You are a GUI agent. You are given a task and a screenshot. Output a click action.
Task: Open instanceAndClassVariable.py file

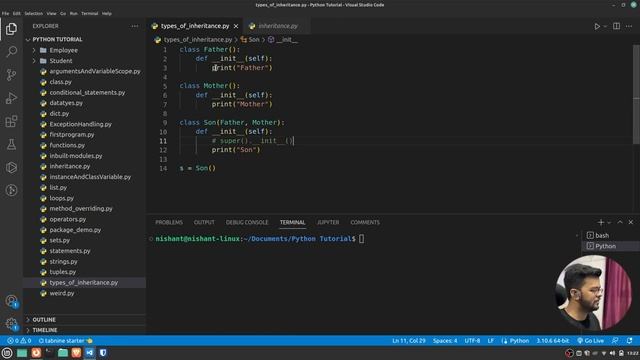coord(84,177)
